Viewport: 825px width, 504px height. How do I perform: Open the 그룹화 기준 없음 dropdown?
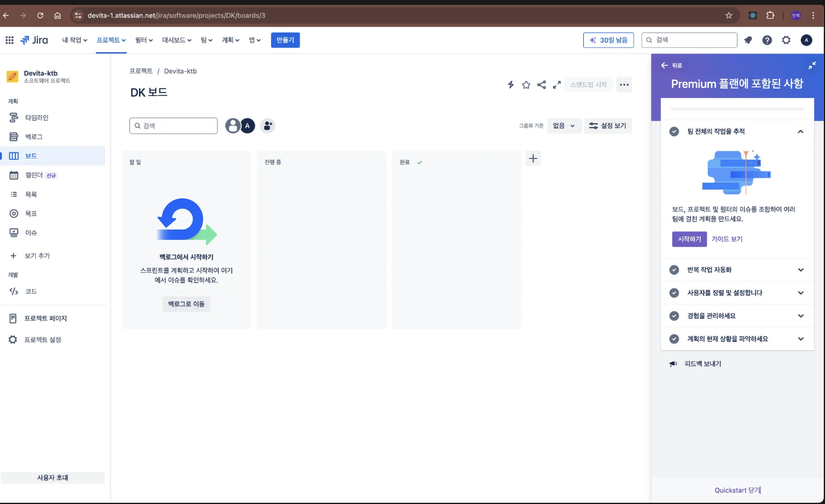point(564,126)
